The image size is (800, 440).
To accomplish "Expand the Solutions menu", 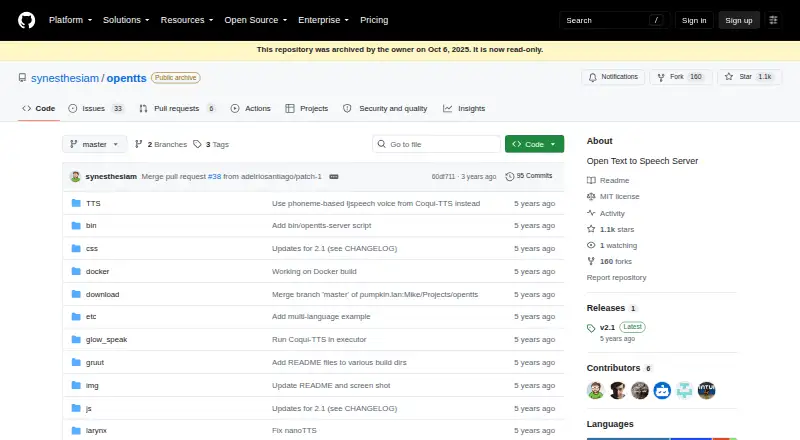I will tap(126, 20).
